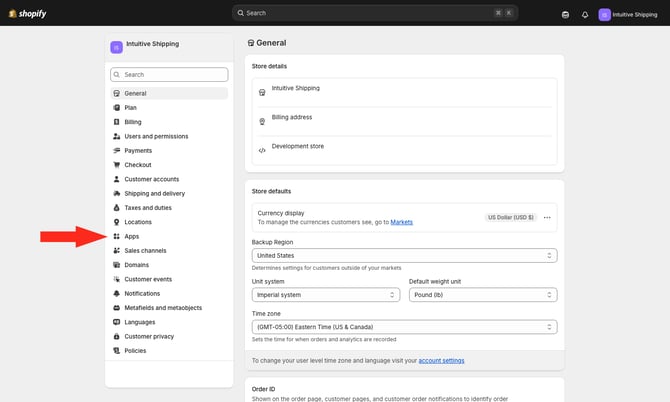Open the notifications bell icon
Screen dimensions: 670x402
click(x=585, y=15)
